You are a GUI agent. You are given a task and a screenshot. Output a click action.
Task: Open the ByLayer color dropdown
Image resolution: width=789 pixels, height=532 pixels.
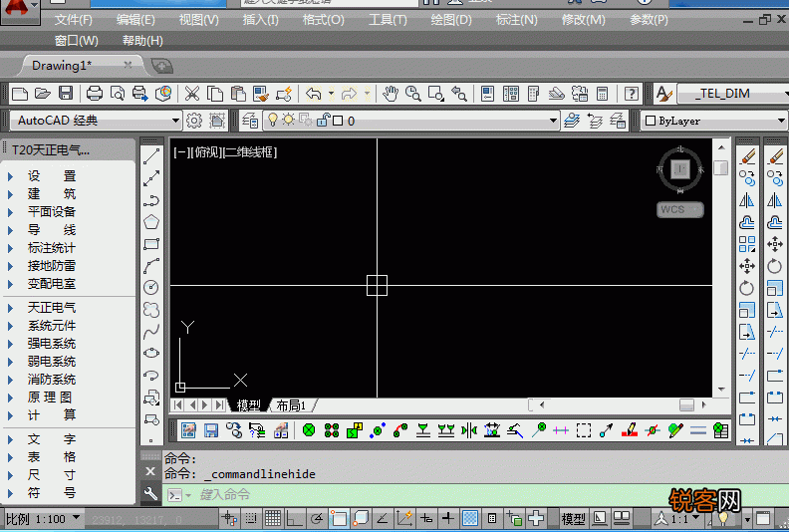click(714, 121)
